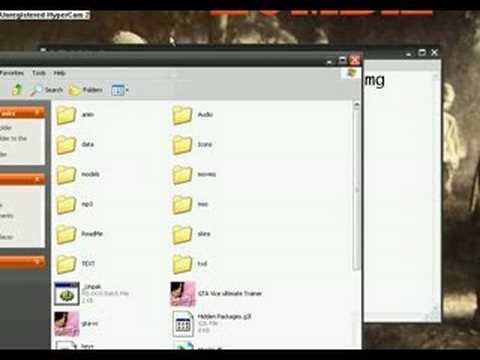Select the txd folder icon
The height and width of the screenshot is (360, 480).
point(182,264)
